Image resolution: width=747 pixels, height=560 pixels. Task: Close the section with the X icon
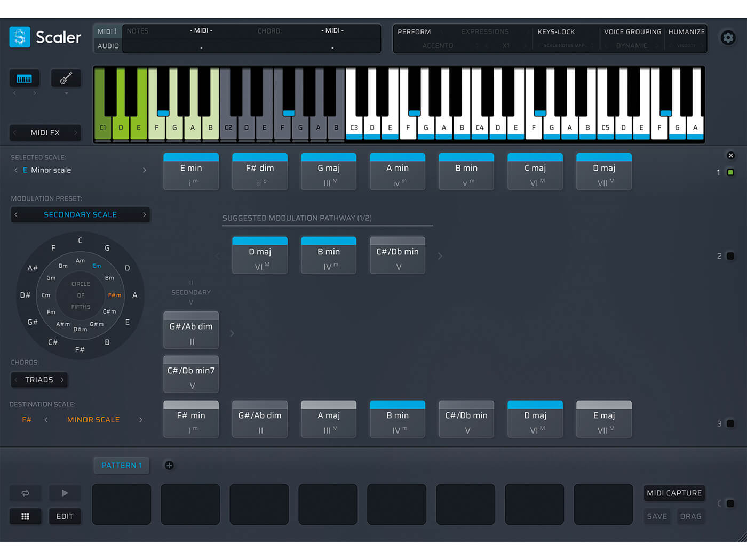pos(730,155)
